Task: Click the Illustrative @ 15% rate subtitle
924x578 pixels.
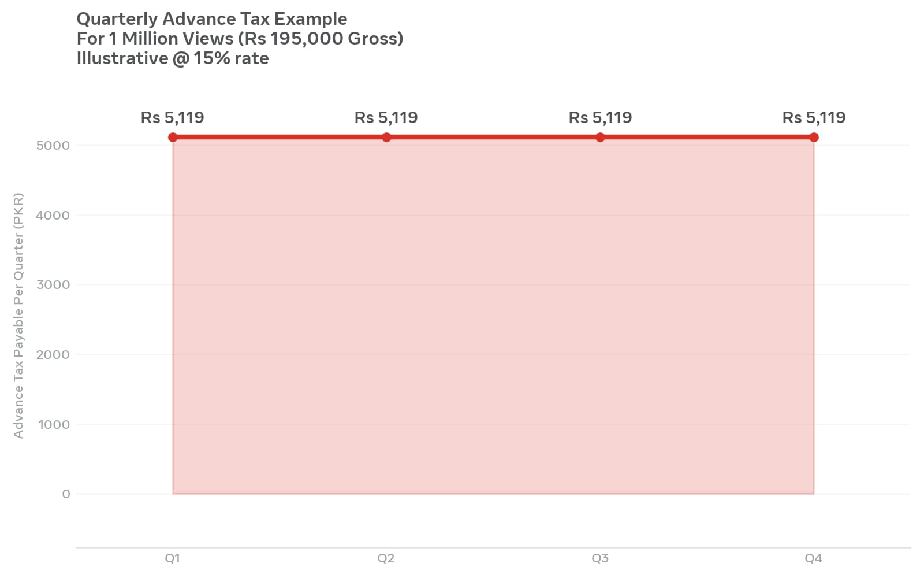Action: point(173,58)
